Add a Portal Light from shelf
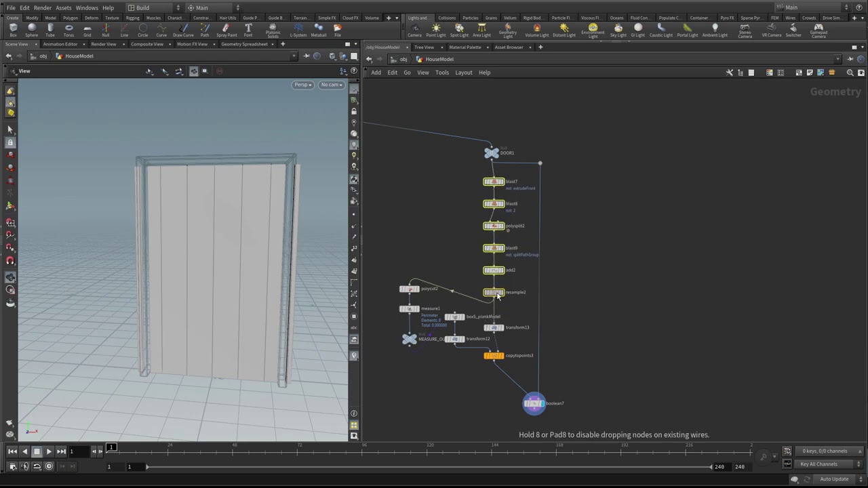The width and height of the screenshot is (868, 488). 687,30
